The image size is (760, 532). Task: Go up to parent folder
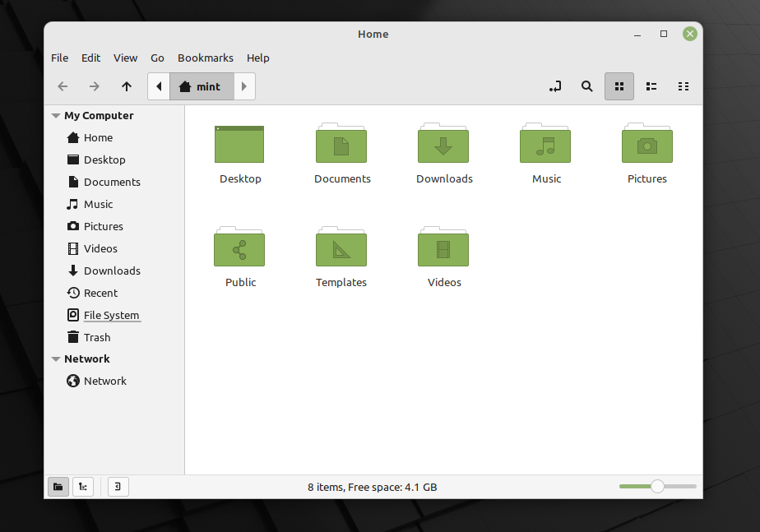[126, 86]
